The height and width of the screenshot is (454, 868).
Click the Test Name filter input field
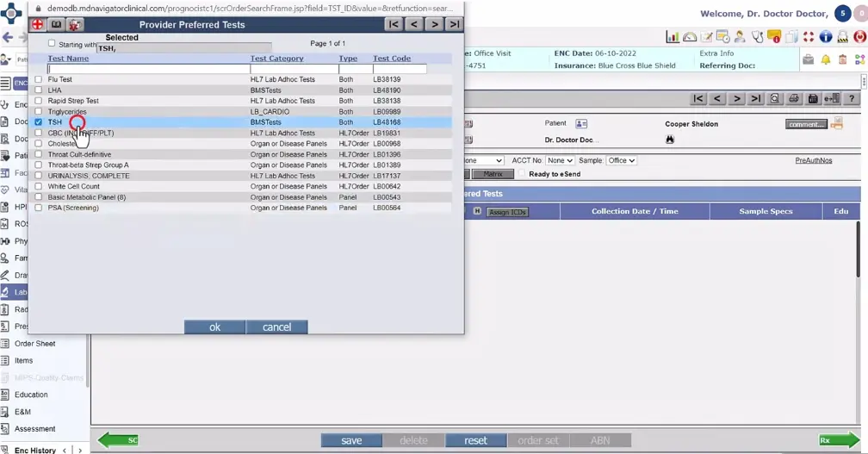click(149, 69)
